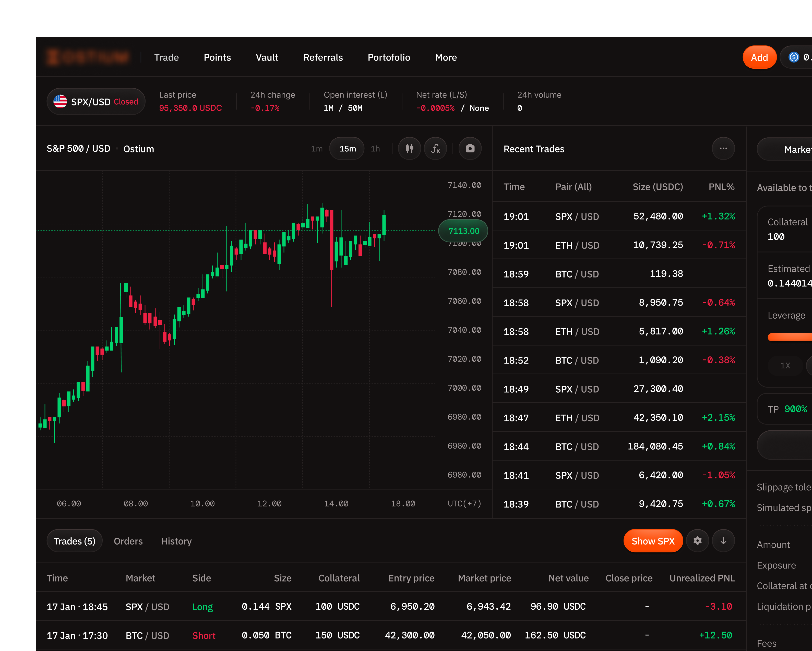Click the Show SPX button

[x=653, y=541]
